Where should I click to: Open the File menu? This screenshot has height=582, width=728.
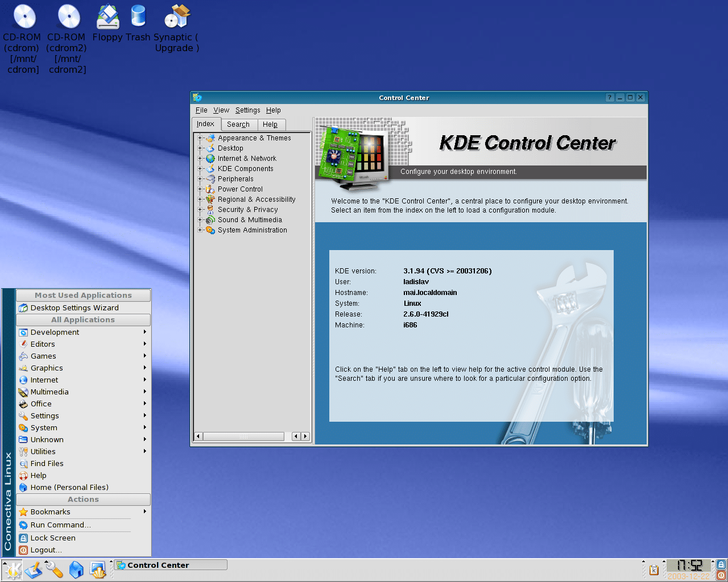coord(201,110)
